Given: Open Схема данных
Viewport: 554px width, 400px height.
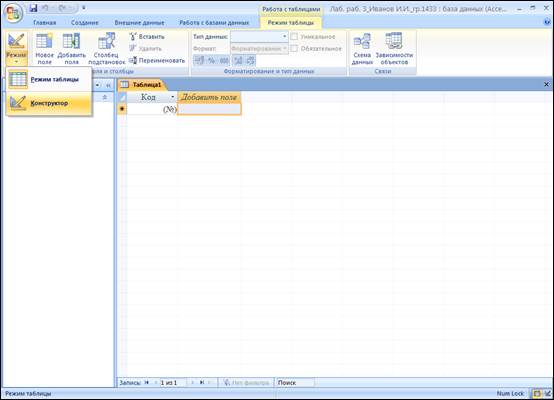Looking at the screenshot, I should coord(362,49).
